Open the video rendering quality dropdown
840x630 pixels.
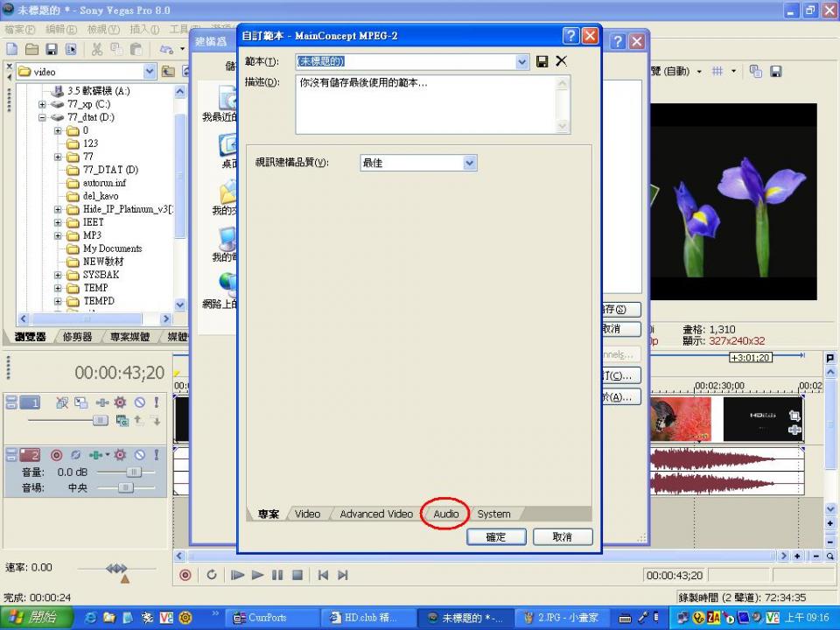470,163
